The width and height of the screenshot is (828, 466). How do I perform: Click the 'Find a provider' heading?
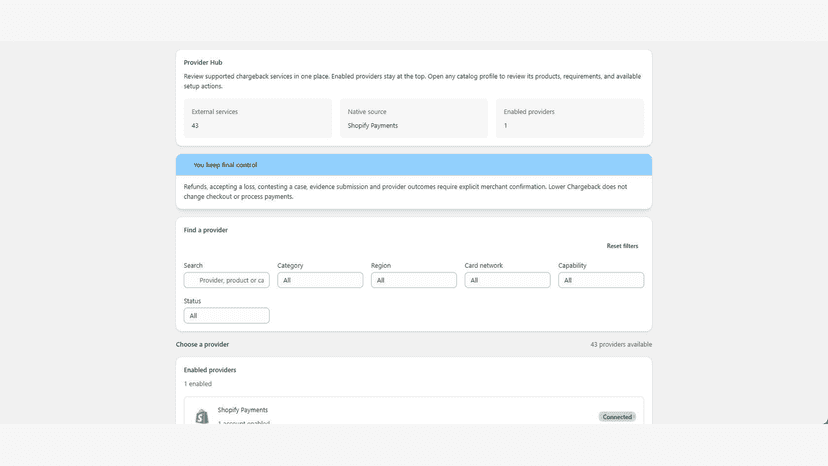[x=205, y=230]
